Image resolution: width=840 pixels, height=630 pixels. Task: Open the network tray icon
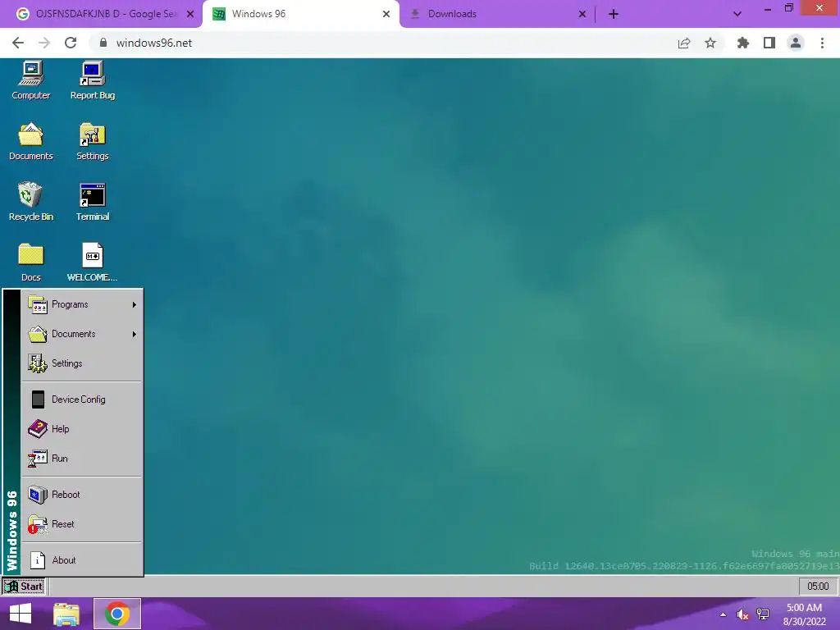[763, 614]
